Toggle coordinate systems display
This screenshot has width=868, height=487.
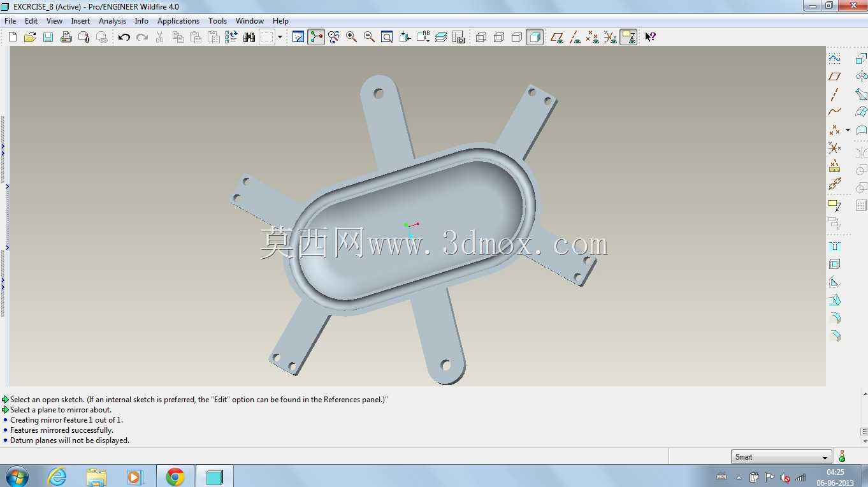tap(611, 37)
